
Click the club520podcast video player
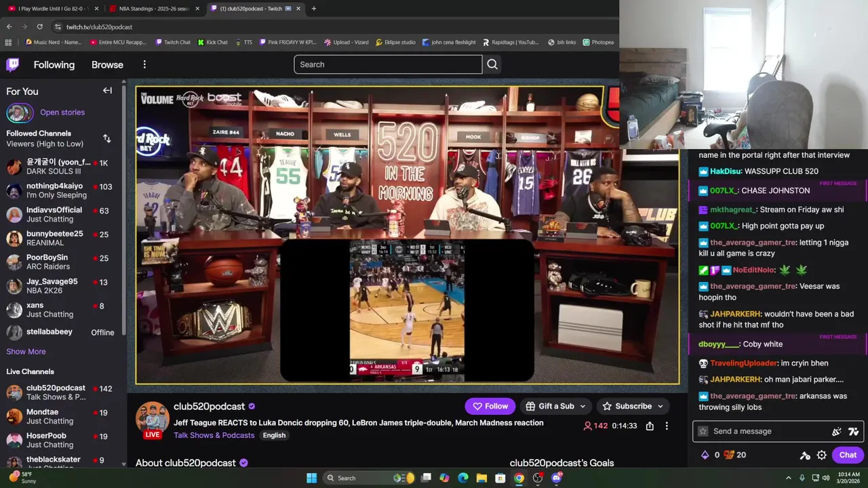coord(407,235)
